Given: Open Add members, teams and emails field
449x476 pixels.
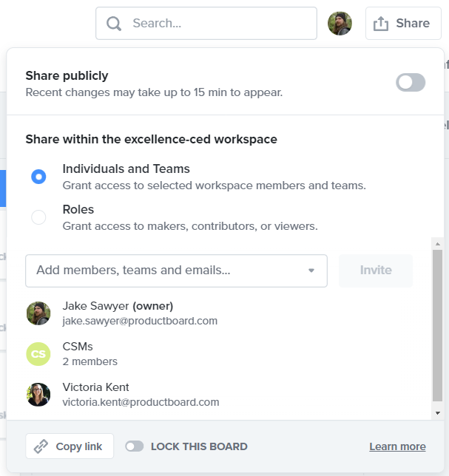Looking at the screenshot, I should 176,271.
